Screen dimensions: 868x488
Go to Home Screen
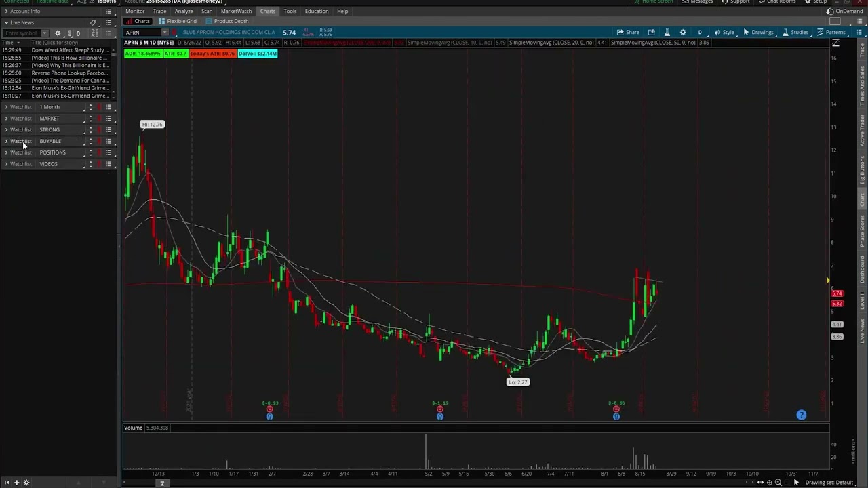pyautogui.click(x=654, y=2)
